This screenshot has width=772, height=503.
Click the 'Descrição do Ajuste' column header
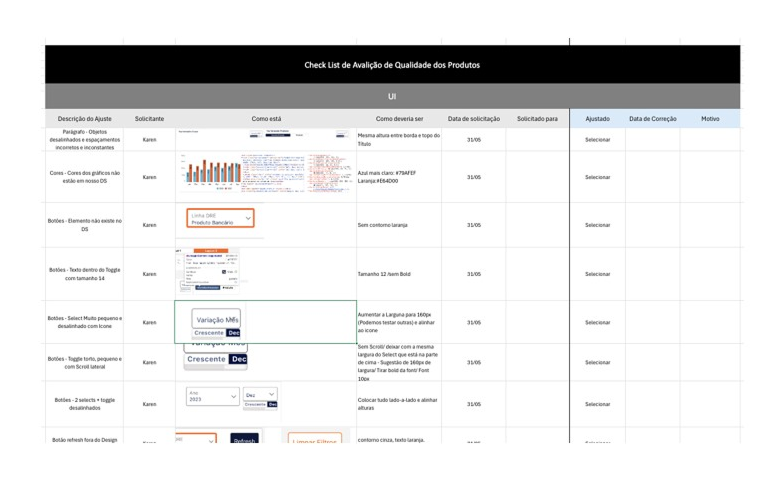[x=85, y=119]
